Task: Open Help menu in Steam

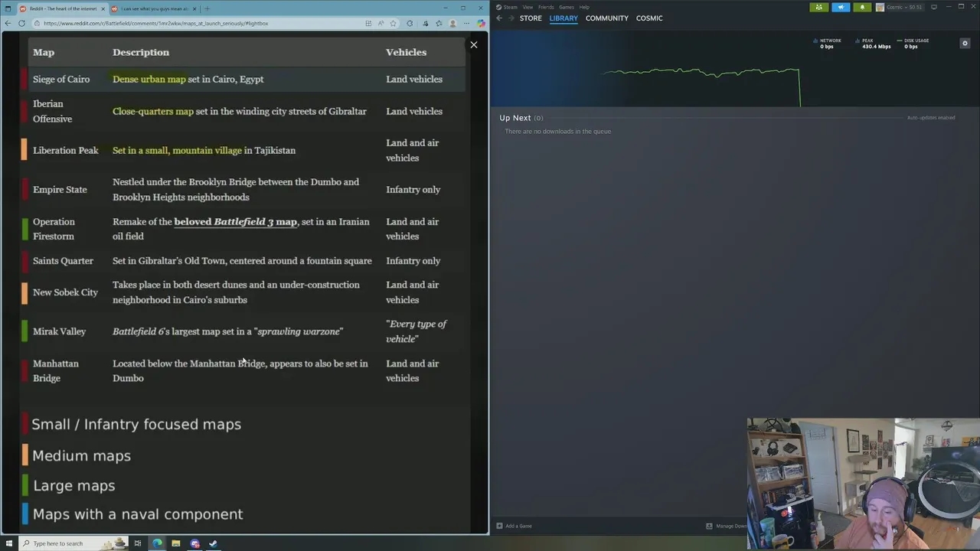Action: pyautogui.click(x=584, y=7)
